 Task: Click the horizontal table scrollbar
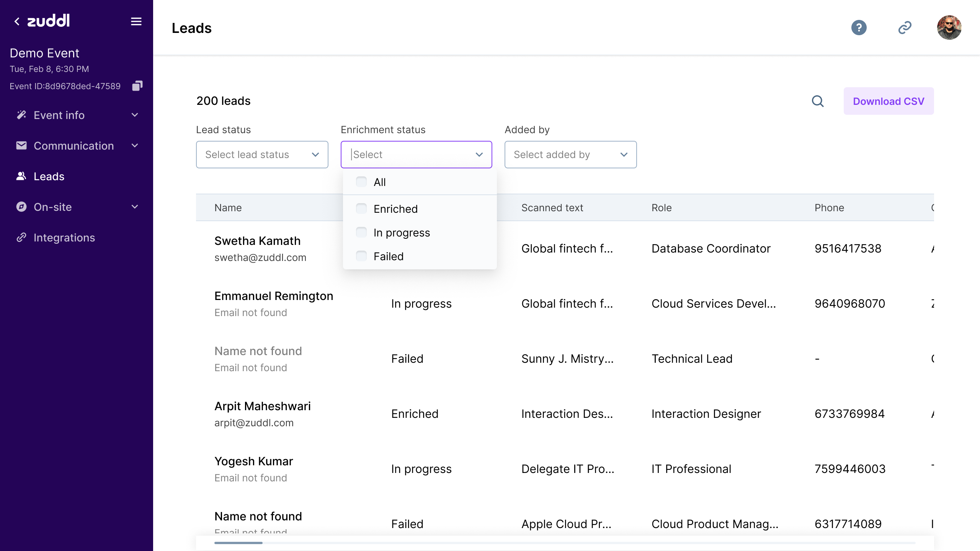pos(238,543)
